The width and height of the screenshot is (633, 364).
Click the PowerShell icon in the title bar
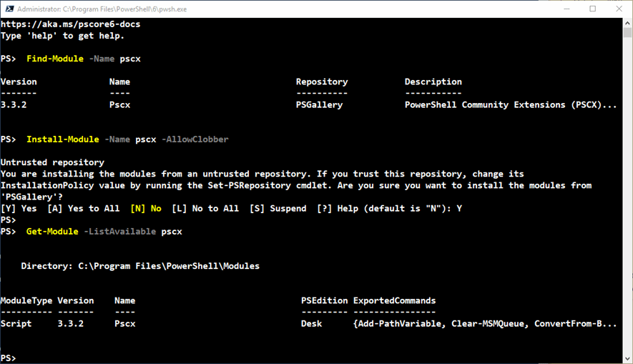(x=8, y=9)
